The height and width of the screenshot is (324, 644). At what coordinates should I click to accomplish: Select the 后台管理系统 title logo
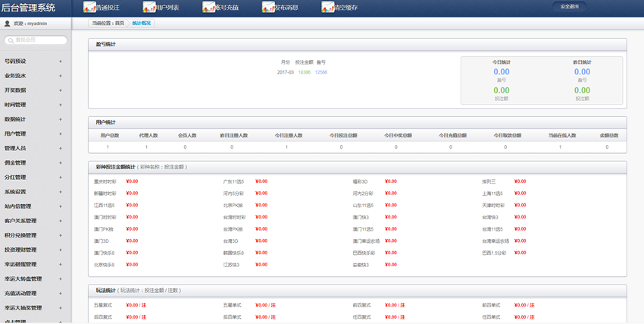point(29,8)
